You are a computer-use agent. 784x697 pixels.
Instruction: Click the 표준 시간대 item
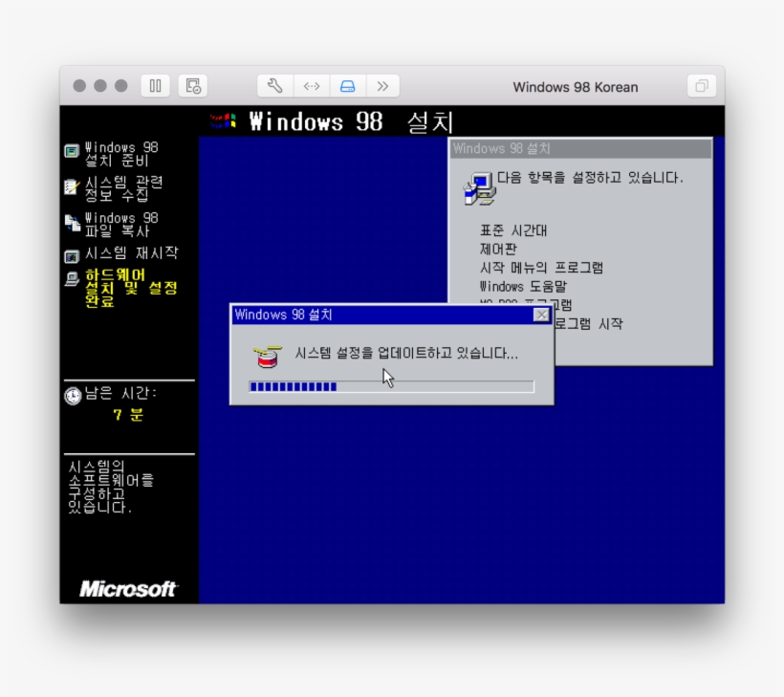(x=513, y=230)
